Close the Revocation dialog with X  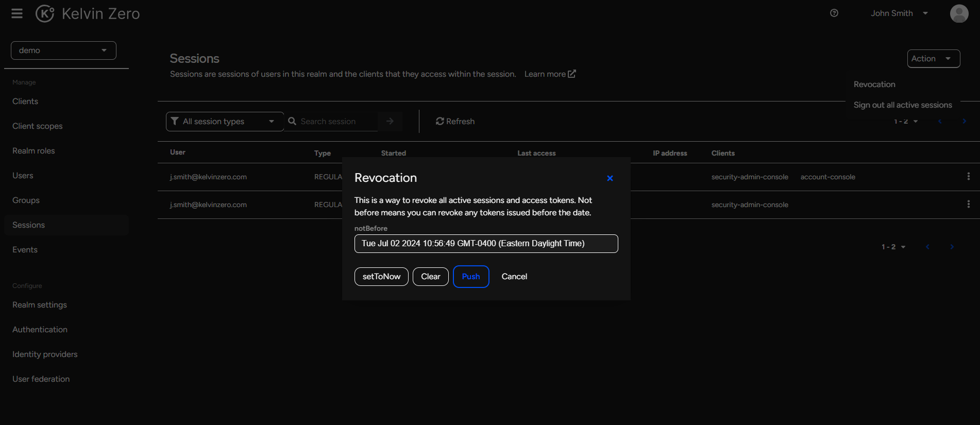tap(610, 178)
